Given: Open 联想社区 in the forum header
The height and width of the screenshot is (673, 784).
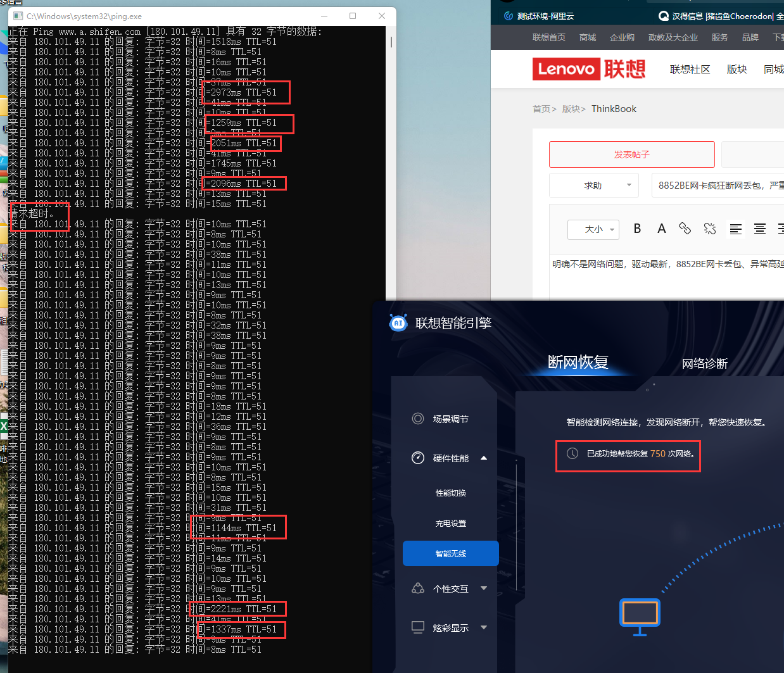Looking at the screenshot, I should [690, 69].
